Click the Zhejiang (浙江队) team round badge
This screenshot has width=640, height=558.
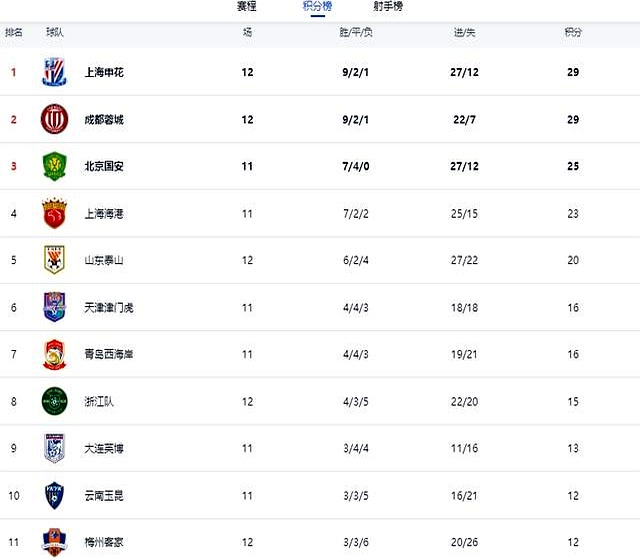53,401
